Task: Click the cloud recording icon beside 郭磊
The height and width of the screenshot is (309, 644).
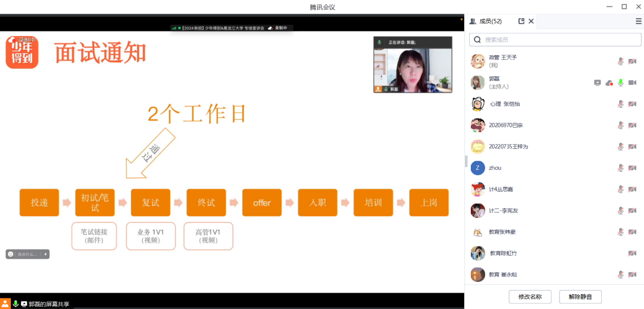Action: point(609,83)
